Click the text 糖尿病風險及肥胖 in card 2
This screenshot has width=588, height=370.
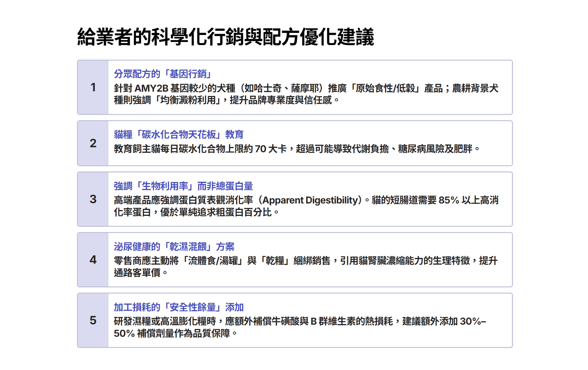pos(435,149)
